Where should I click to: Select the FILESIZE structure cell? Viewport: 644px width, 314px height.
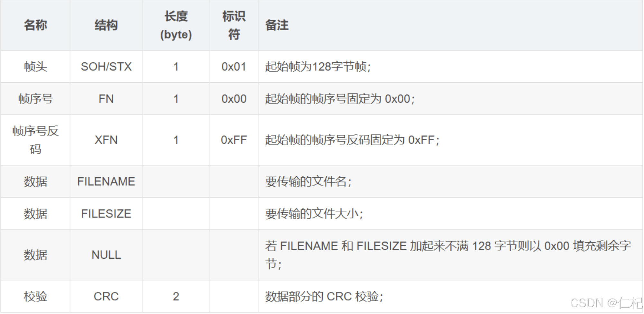tap(106, 214)
